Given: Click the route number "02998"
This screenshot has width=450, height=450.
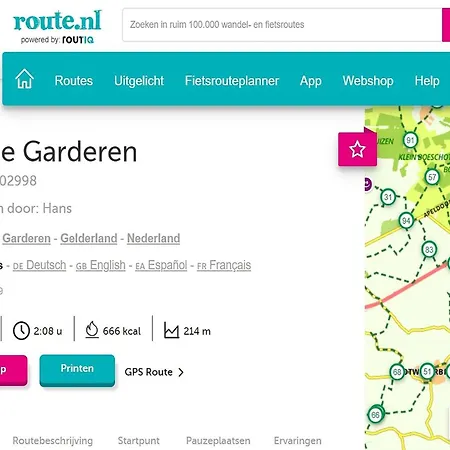Looking at the screenshot, I should point(18,181).
